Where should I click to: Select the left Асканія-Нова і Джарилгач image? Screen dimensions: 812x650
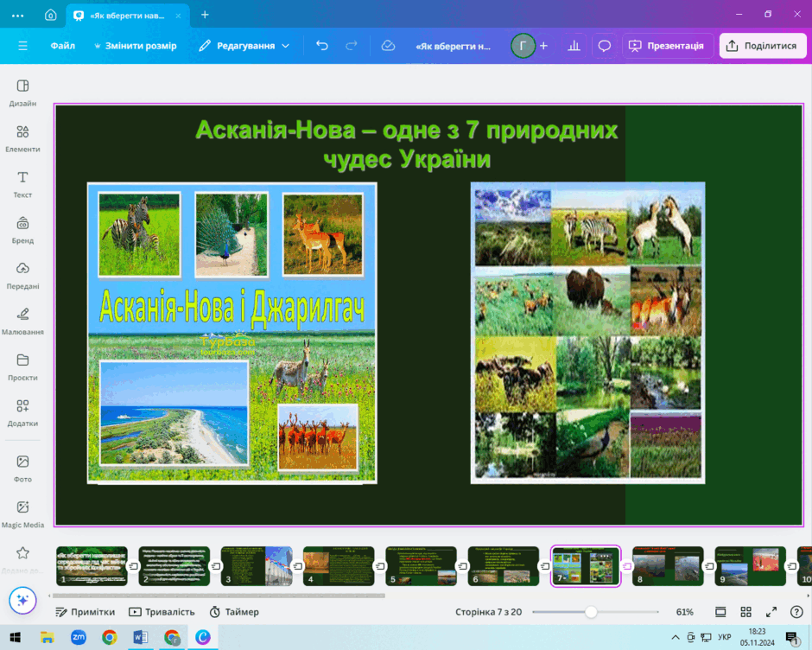tap(232, 333)
